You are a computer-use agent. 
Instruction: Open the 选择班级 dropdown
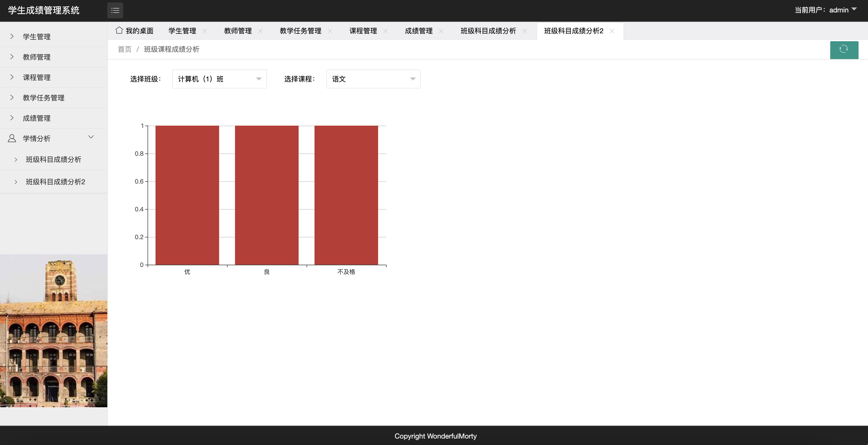point(219,79)
